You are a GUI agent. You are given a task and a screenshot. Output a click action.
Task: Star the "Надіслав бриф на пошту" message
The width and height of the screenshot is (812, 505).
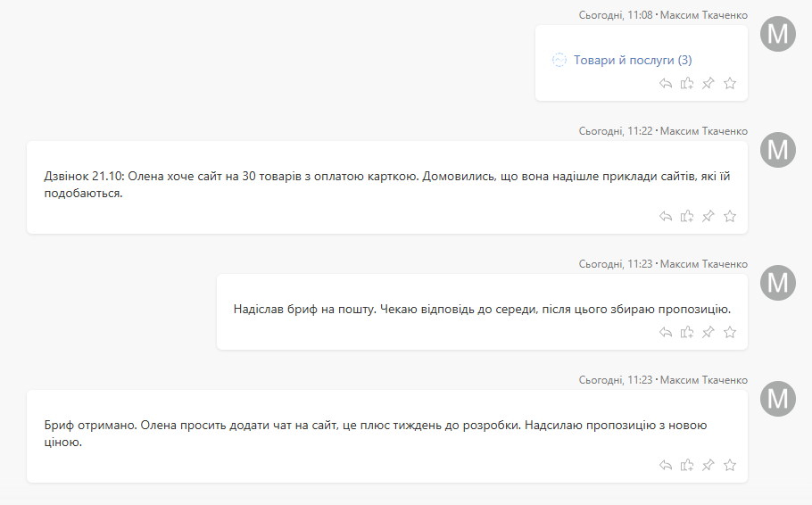coord(730,333)
